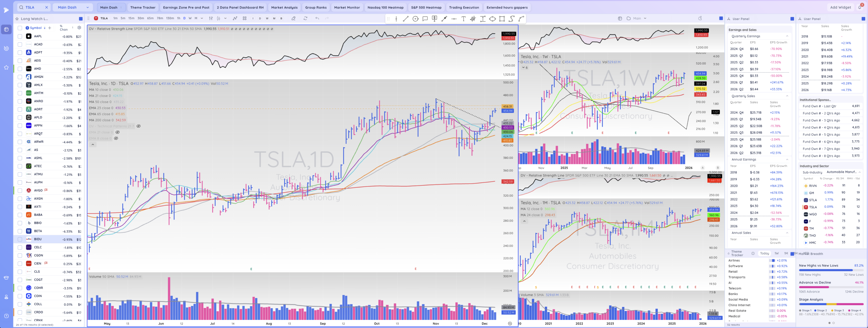This screenshot has width=868, height=328.
Task: Open watchlist settings gear icon
Action: (x=79, y=28)
